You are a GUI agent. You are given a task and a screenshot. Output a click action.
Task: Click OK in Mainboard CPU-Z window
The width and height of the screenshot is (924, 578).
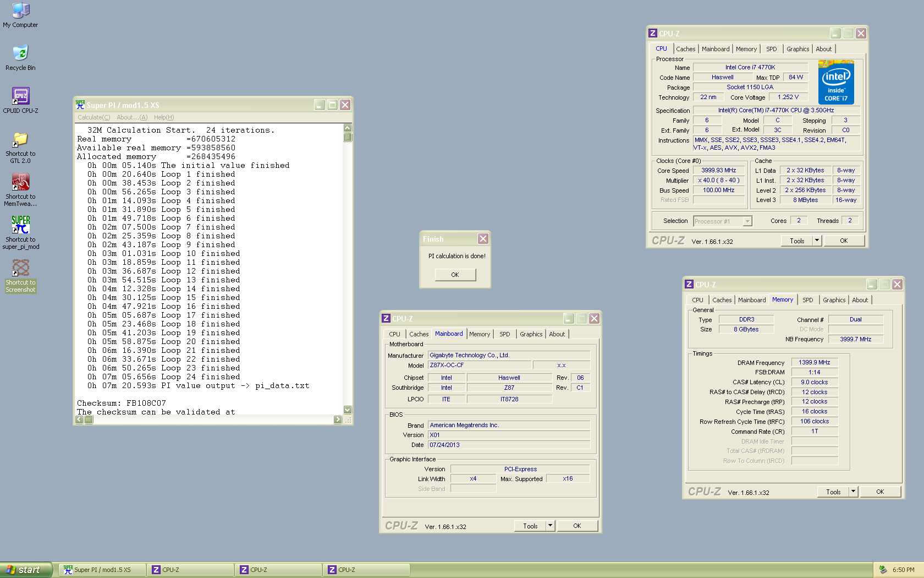[577, 526]
